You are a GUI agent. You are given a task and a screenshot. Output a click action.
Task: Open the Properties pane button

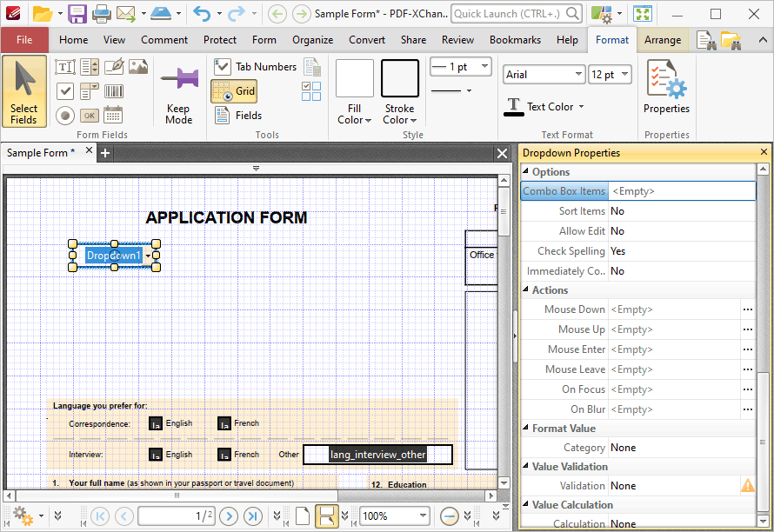(666, 88)
